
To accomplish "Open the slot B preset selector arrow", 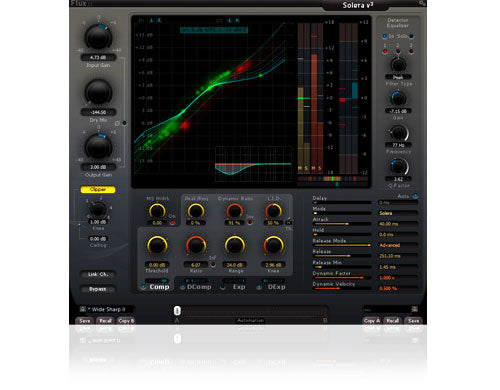I will 415,309.
